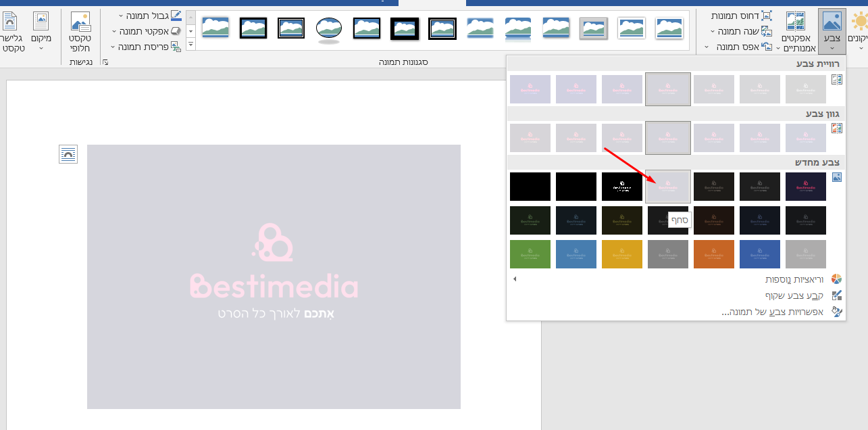
Task: Choose the סחף Washout recolor option
Action: 668,187
